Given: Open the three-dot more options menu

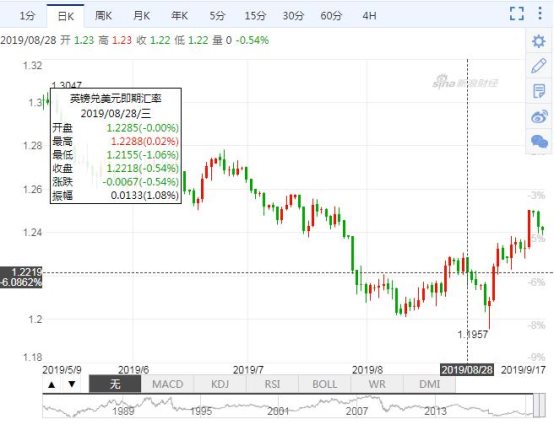Looking at the screenshot, I should point(540,13).
